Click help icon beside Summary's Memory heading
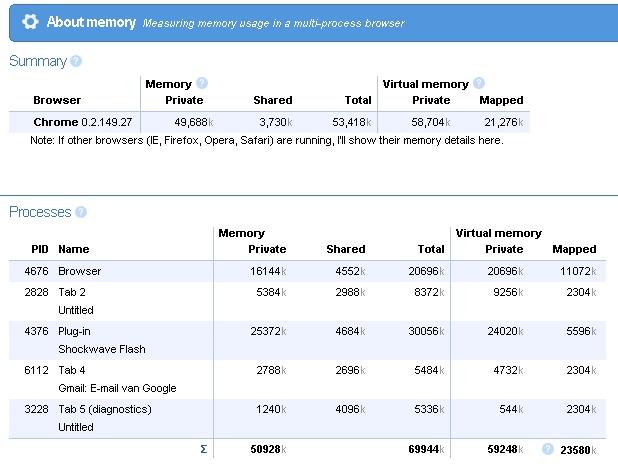Image resolution: width=618 pixels, height=467 pixels. [202, 83]
